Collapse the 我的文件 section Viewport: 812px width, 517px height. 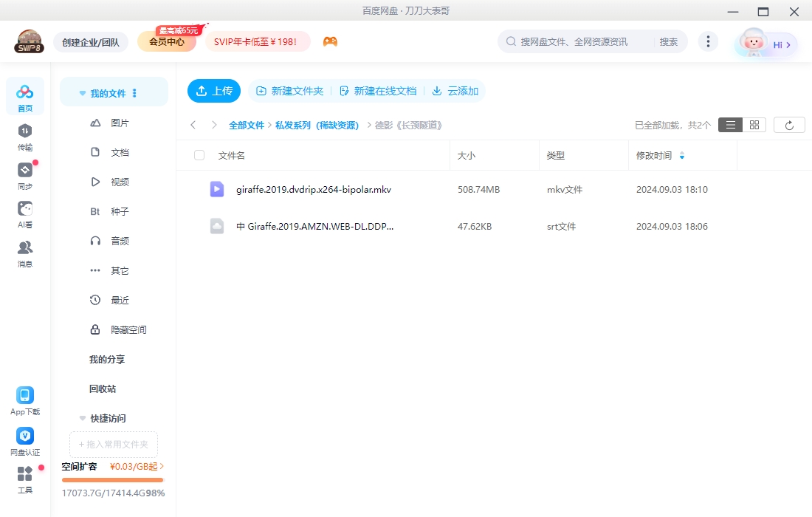click(x=82, y=92)
